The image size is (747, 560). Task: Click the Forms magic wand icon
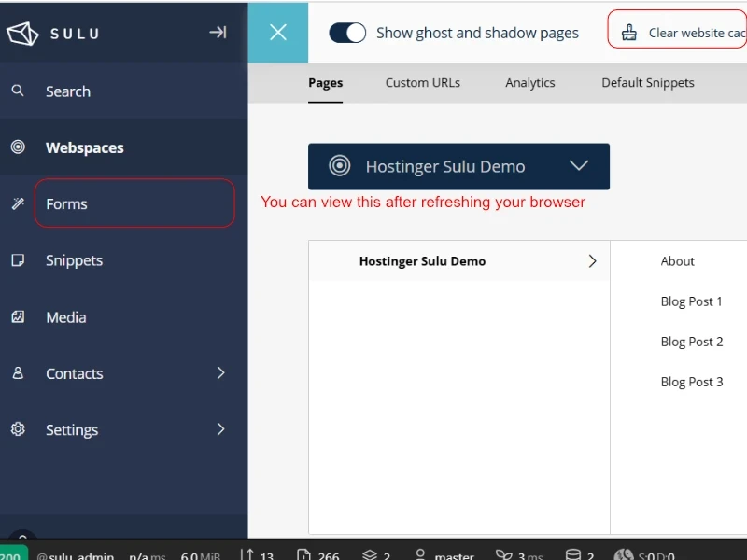tap(18, 203)
